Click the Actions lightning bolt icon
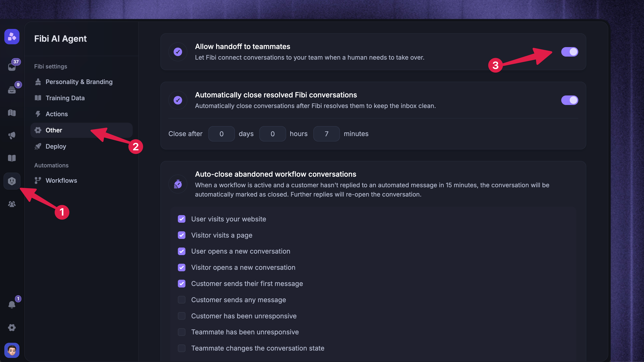 (x=38, y=114)
